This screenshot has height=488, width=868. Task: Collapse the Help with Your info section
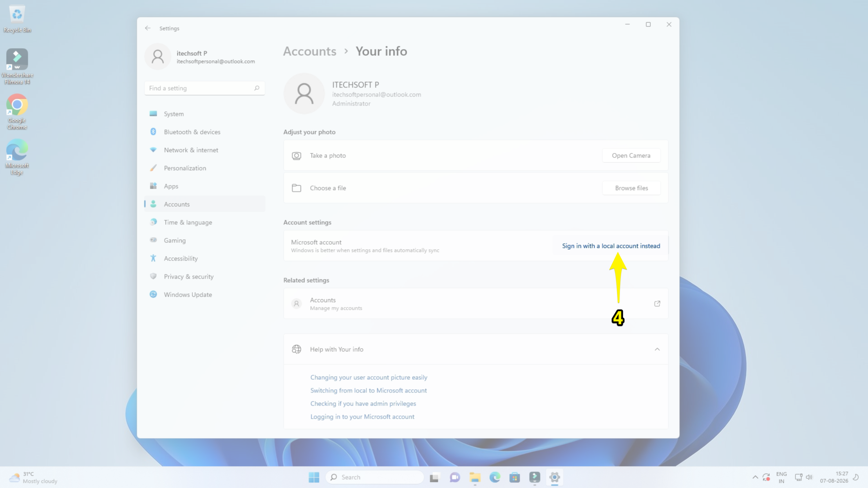[x=657, y=349]
